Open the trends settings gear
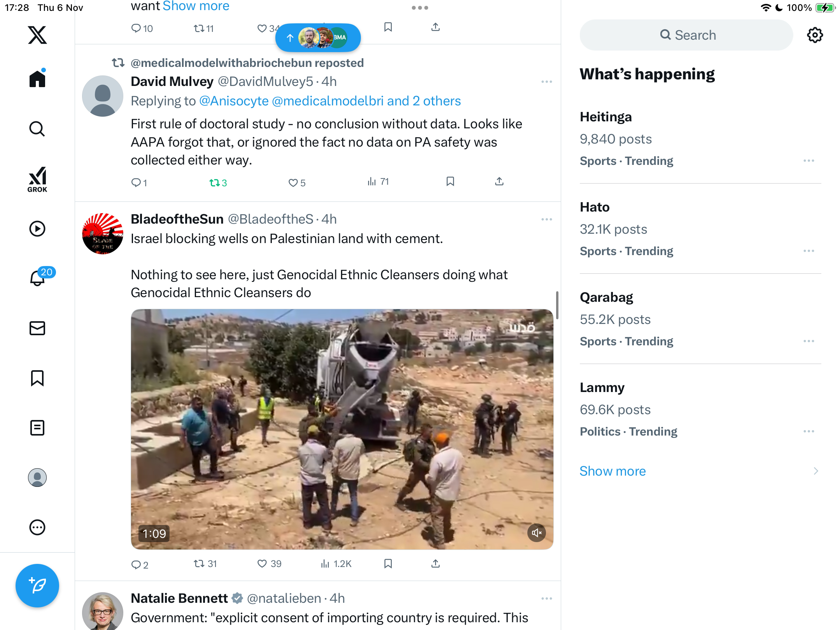The width and height of the screenshot is (840, 630). (x=815, y=35)
